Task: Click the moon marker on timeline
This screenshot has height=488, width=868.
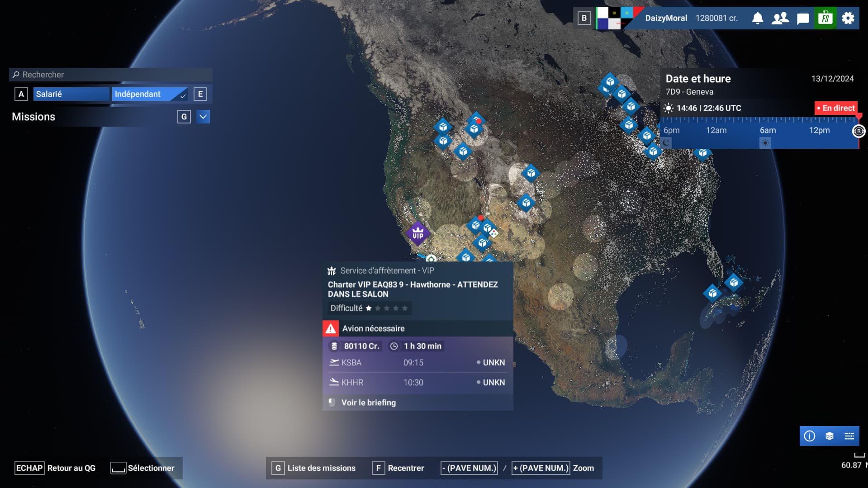Action: click(666, 143)
